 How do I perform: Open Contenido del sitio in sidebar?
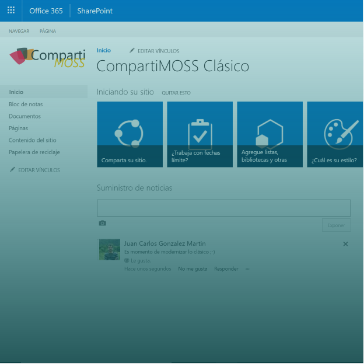click(32, 140)
